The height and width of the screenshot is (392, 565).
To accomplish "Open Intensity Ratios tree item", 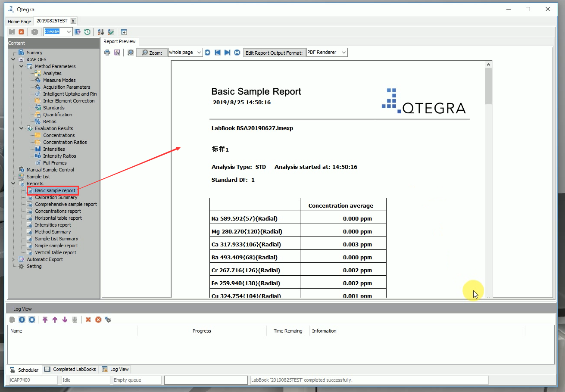I will click(59, 156).
